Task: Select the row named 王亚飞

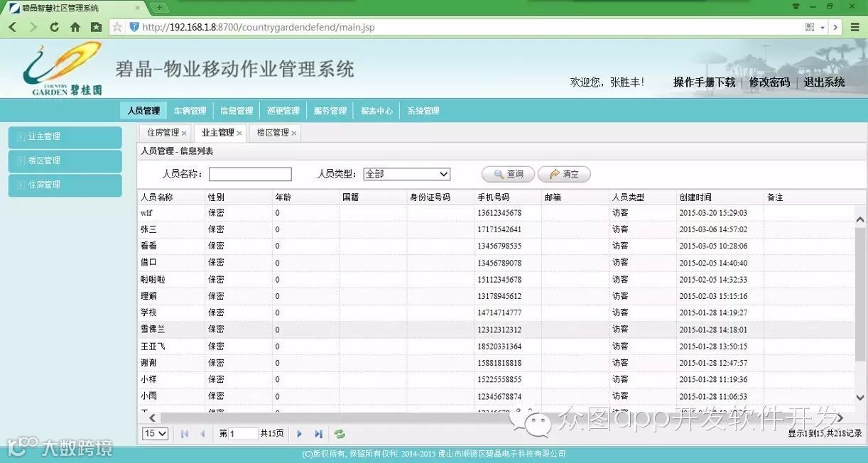Action: tap(496, 347)
